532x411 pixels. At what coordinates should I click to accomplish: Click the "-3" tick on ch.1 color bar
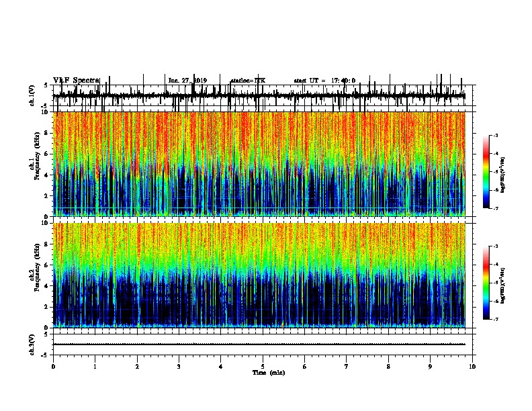point(495,136)
